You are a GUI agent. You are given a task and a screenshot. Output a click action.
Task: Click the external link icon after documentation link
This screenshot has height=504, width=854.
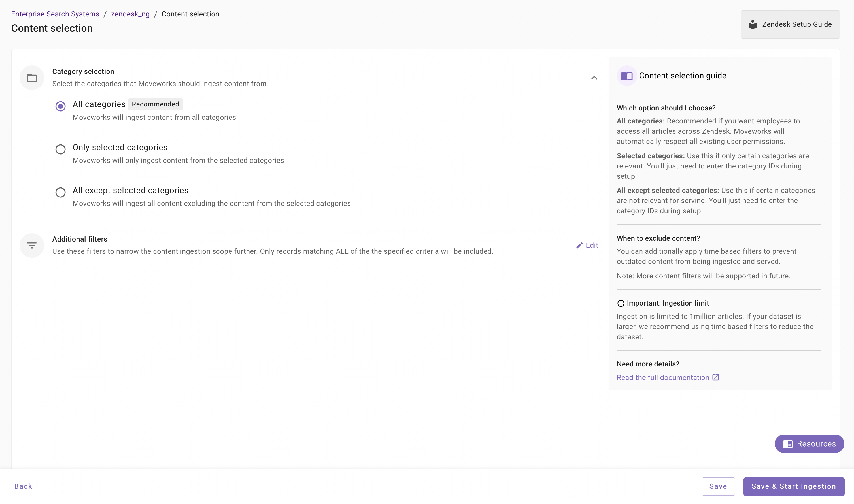[x=715, y=377]
